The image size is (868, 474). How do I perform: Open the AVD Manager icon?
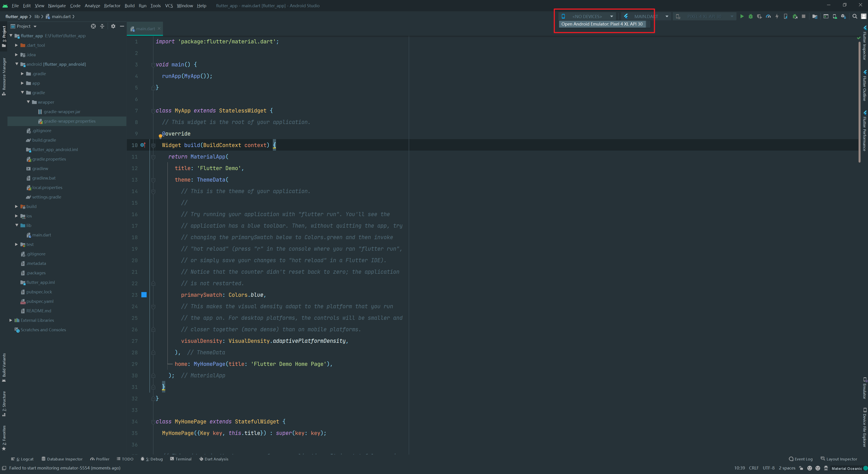(835, 16)
